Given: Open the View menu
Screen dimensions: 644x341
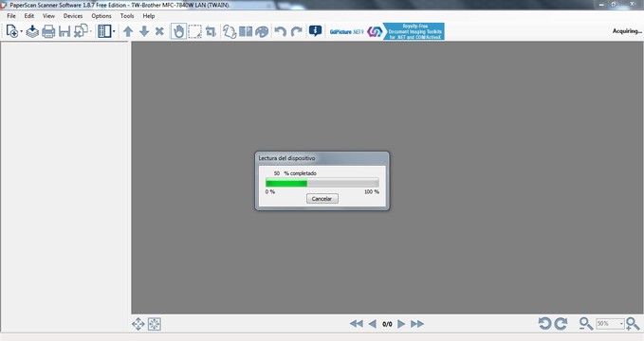Looking at the screenshot, I should (48, 15).
